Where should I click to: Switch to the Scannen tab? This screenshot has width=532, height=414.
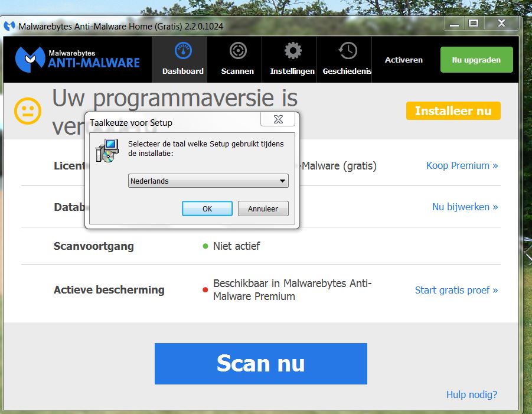pyautogui.click(x=234, y=60)
